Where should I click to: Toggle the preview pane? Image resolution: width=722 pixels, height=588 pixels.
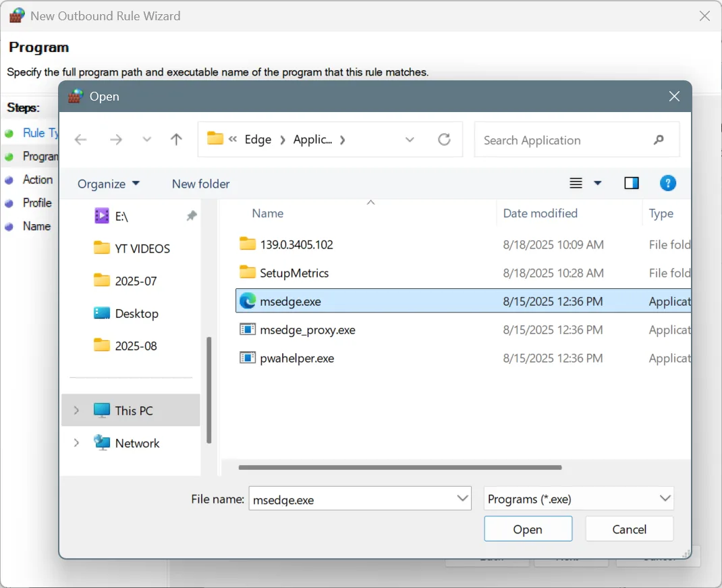pyautogui.click(x=632, y=183)
